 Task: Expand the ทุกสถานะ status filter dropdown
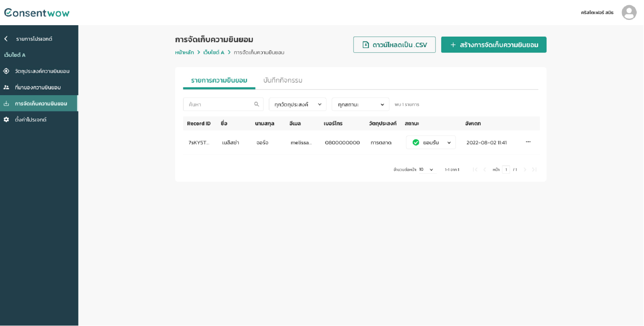tap(360, 104)
